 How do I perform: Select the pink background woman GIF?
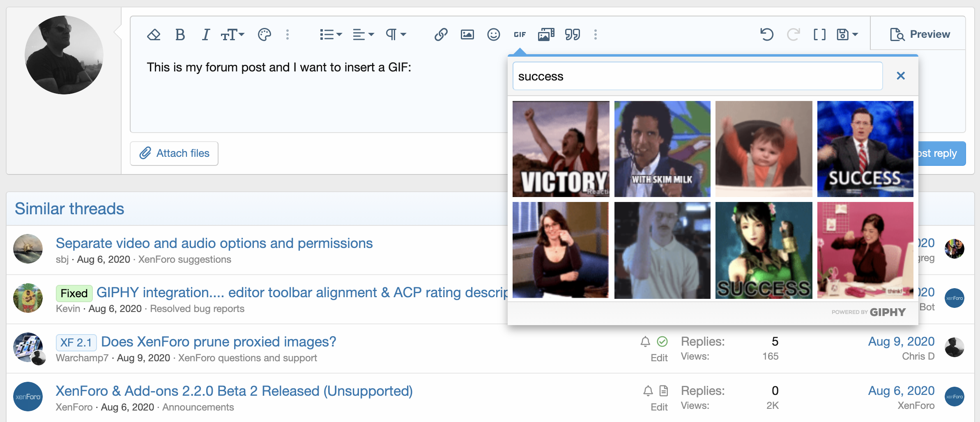[x=865, y=250]
